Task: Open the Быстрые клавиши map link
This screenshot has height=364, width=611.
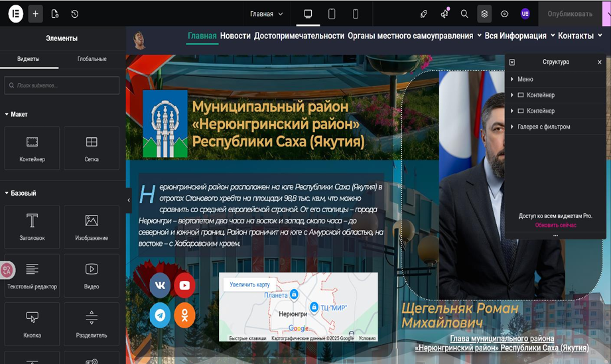Action: (247, 338)
